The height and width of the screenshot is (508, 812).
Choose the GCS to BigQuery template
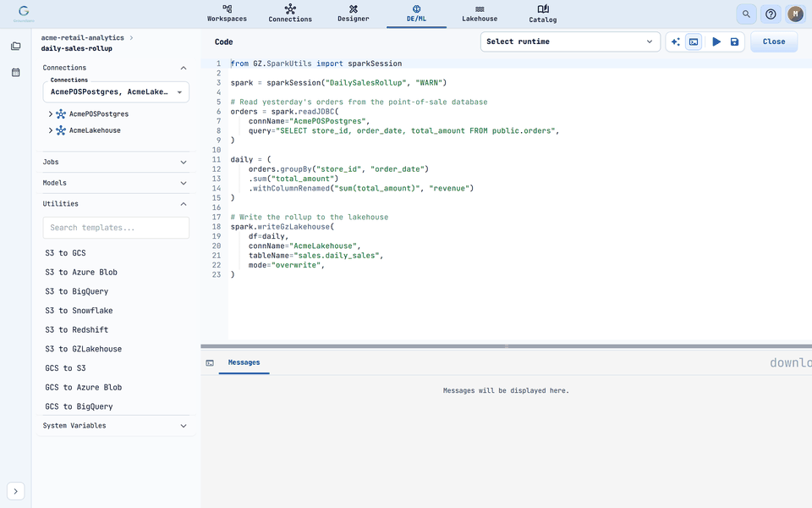click(x=79, y=406)
